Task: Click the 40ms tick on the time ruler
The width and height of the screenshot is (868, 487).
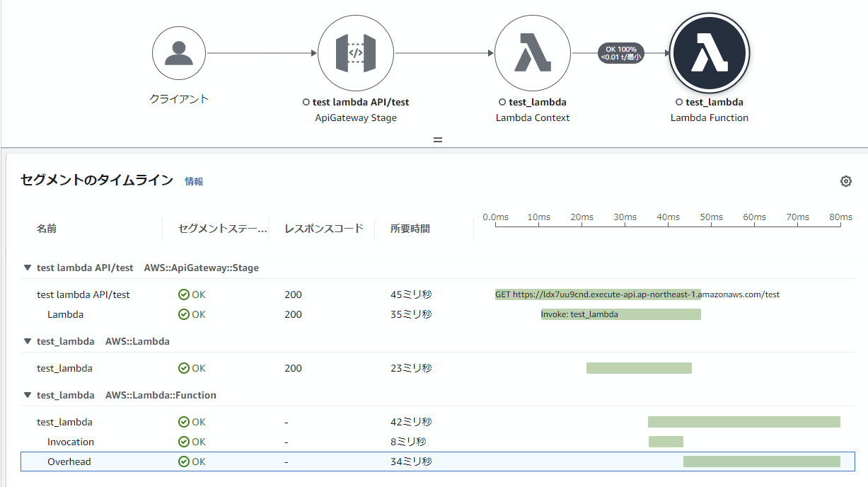Action: (668, 217)
